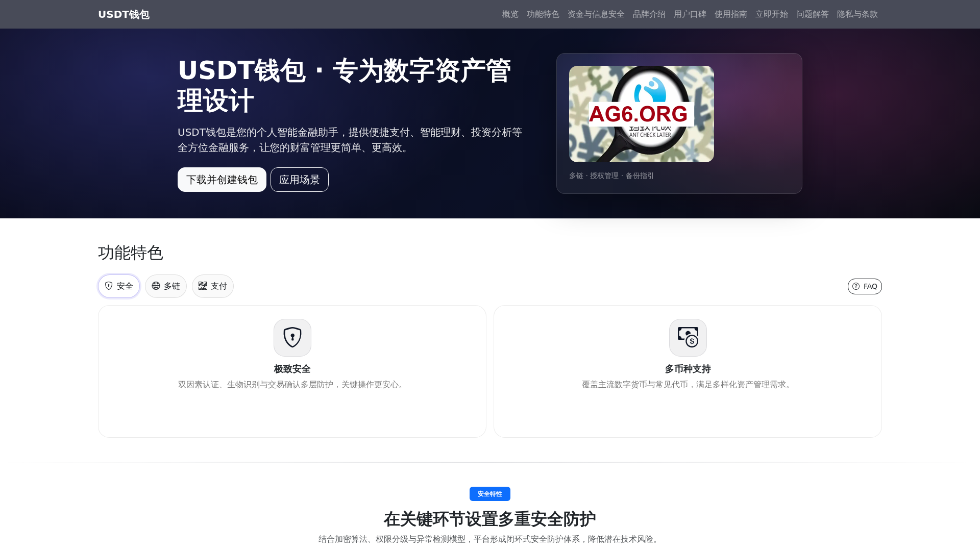Click hero paragraph starting USDT钱包是您的个人智能金融助手
Image resolution: width=980 pixels, height=551 pixels.
pos(350,140)
